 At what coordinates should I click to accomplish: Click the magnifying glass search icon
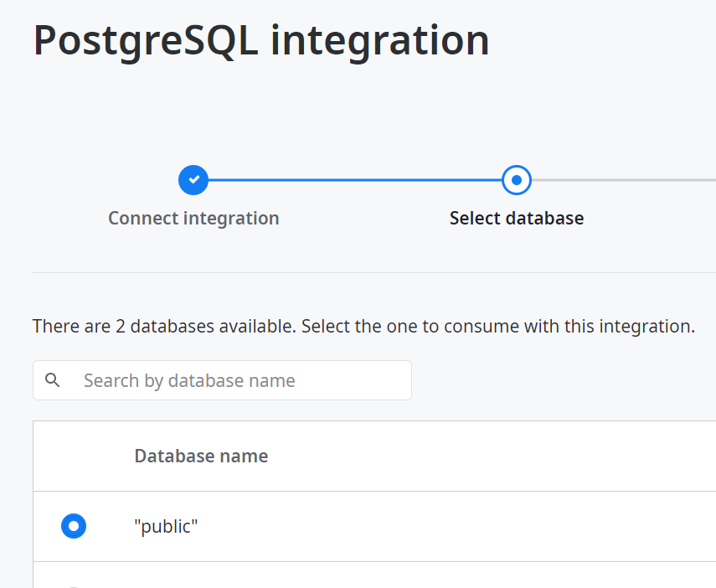[53, 380]
